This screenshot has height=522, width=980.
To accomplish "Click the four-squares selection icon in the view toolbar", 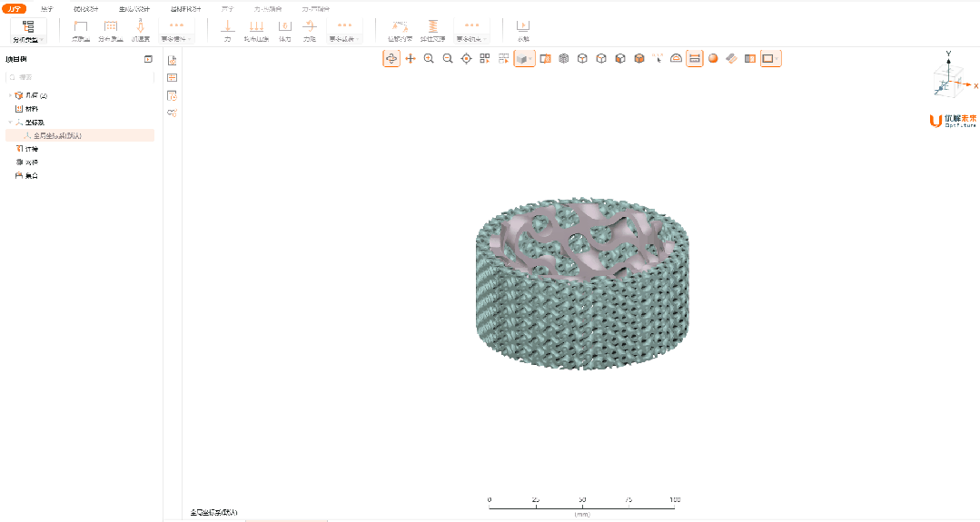I will click(485, 59).
